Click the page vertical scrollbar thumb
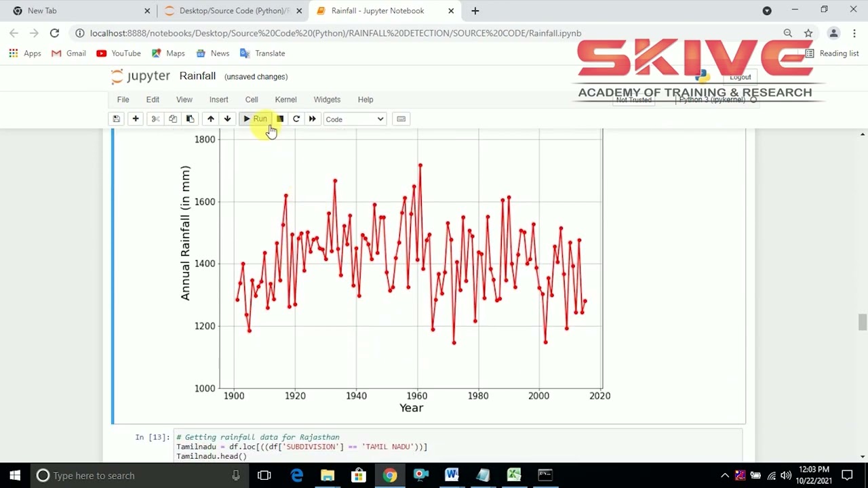 [x=863, y=322]
